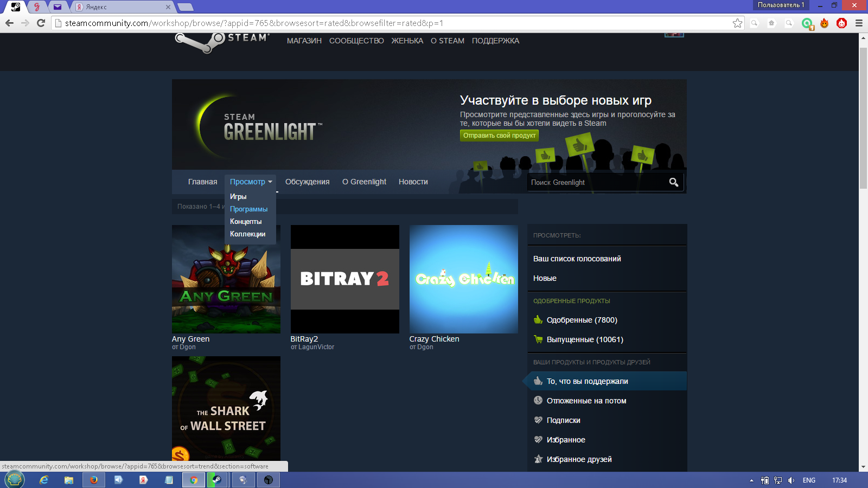This screenshot has width=868, height=488.
Task: Click the Steam logo in page header
Action: 222,42
